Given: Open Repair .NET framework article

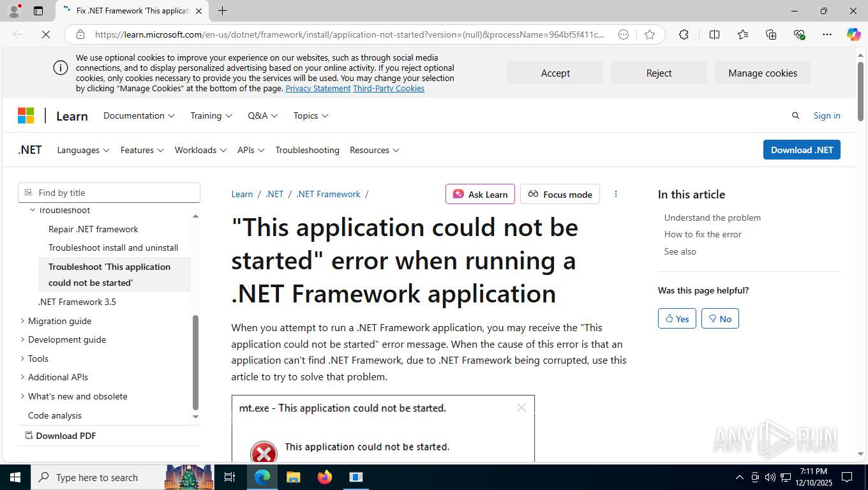Looking at the screenshot, I should coord(93,229).
